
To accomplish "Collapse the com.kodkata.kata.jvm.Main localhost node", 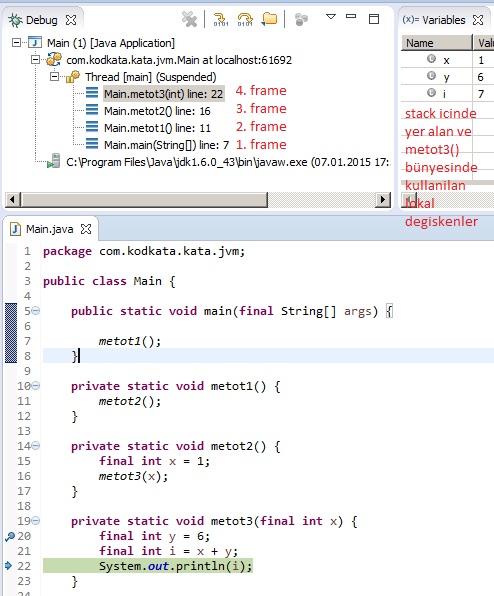I will click(35, 60).
